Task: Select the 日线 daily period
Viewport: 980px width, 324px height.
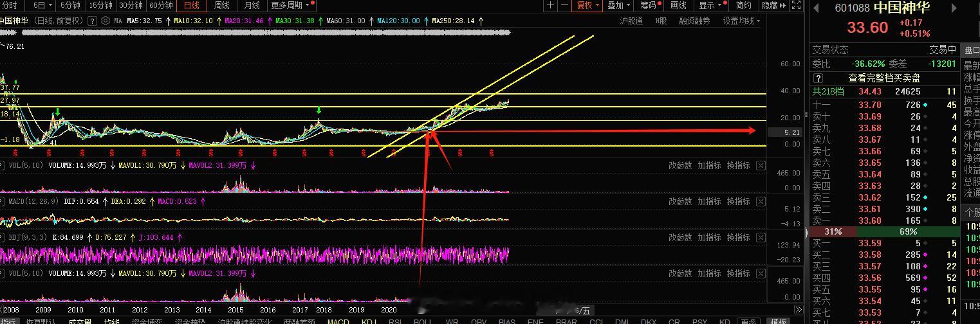Action: click(192, 5)
